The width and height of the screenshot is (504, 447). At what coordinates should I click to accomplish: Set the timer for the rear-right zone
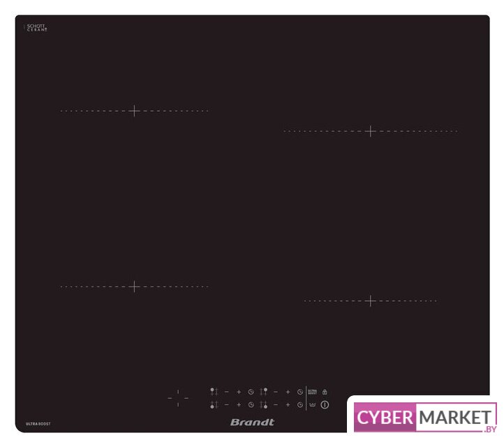click(x=300, y=392)
